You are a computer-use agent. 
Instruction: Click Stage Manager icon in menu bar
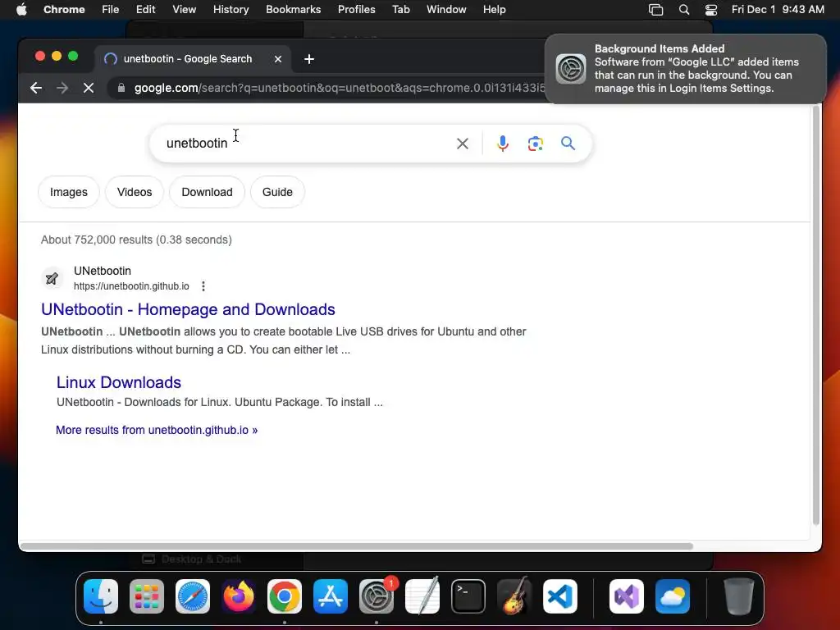(655, 10)
